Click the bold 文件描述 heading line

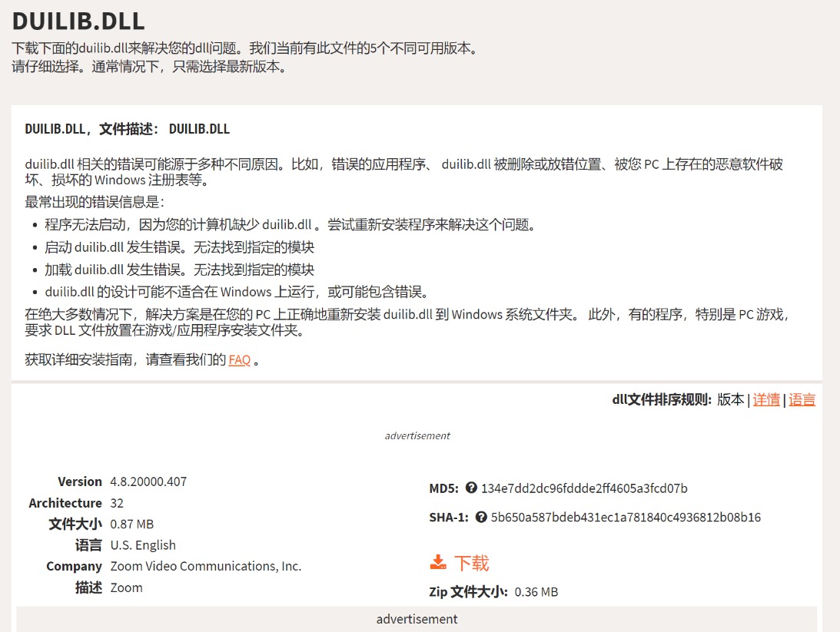(x=128, y=129)
